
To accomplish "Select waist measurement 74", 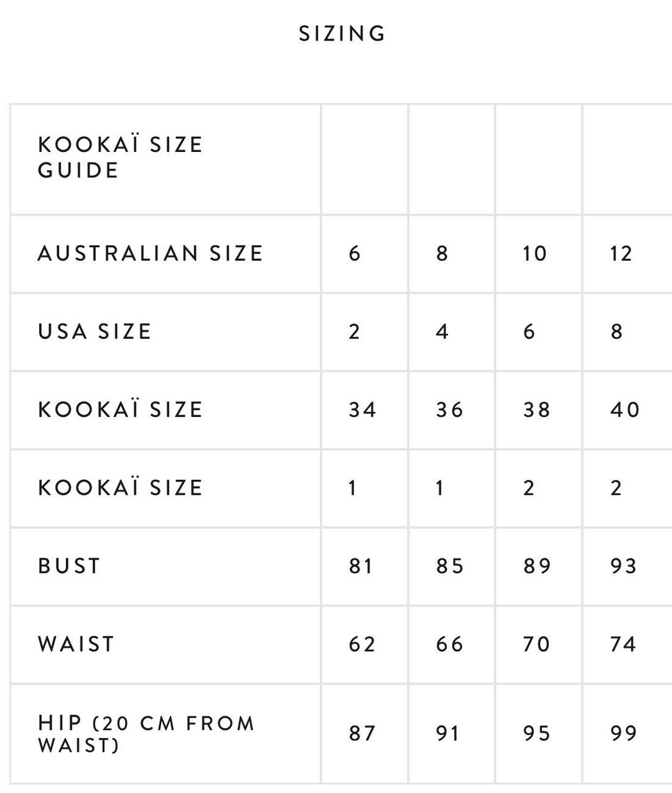I will [623, 644].
